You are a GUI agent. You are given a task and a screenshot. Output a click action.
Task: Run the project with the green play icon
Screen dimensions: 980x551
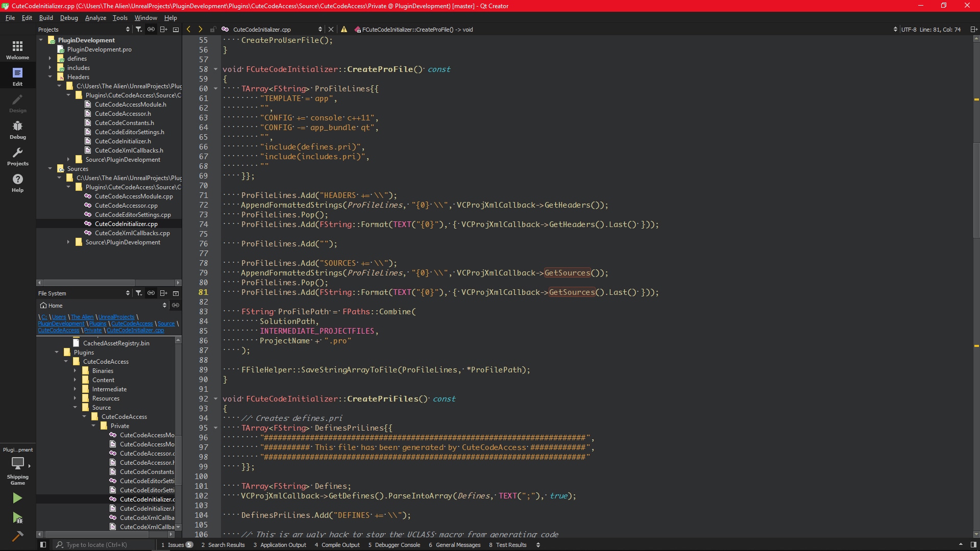point(17,498)
